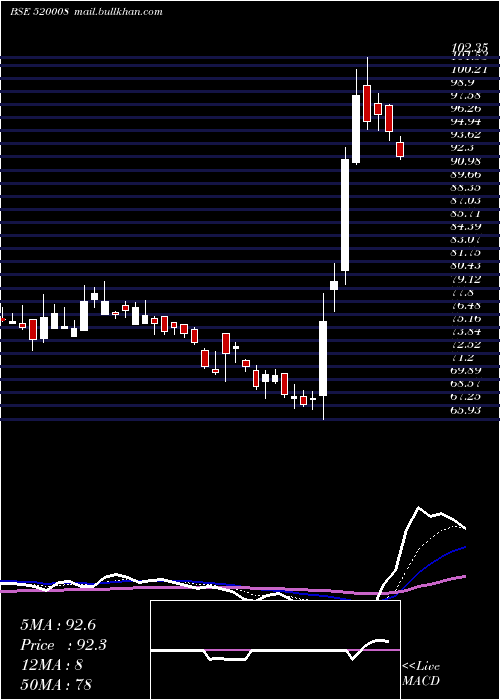Select the 94.94 price axis label

468,121
